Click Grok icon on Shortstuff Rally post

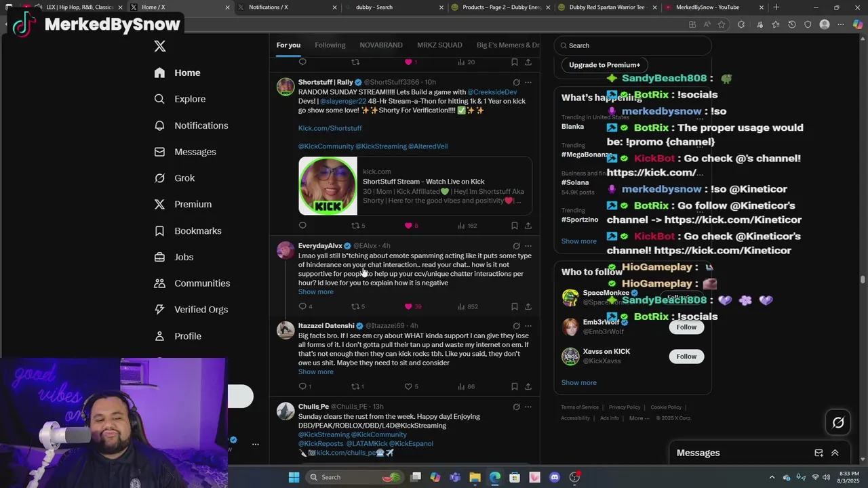pyautogui.click(x=516, y=83)
